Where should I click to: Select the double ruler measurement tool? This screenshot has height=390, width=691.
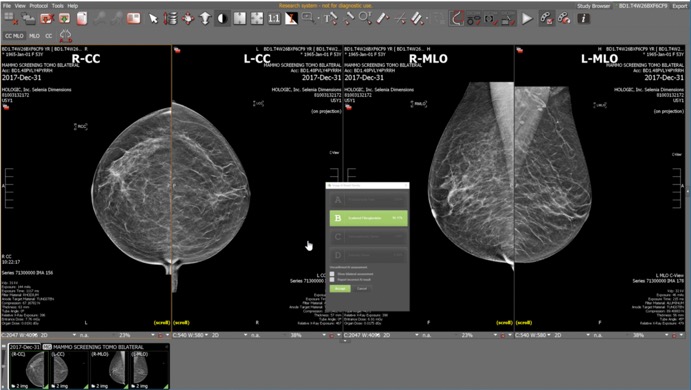417,19
